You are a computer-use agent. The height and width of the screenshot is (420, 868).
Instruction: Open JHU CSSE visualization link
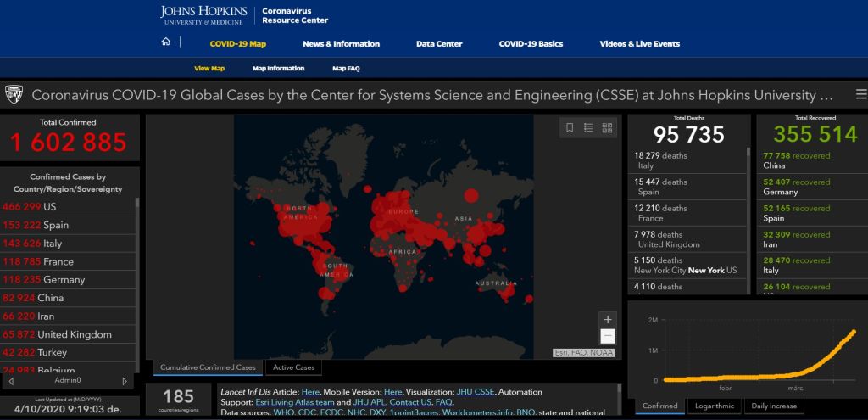[x=476, y=392]
